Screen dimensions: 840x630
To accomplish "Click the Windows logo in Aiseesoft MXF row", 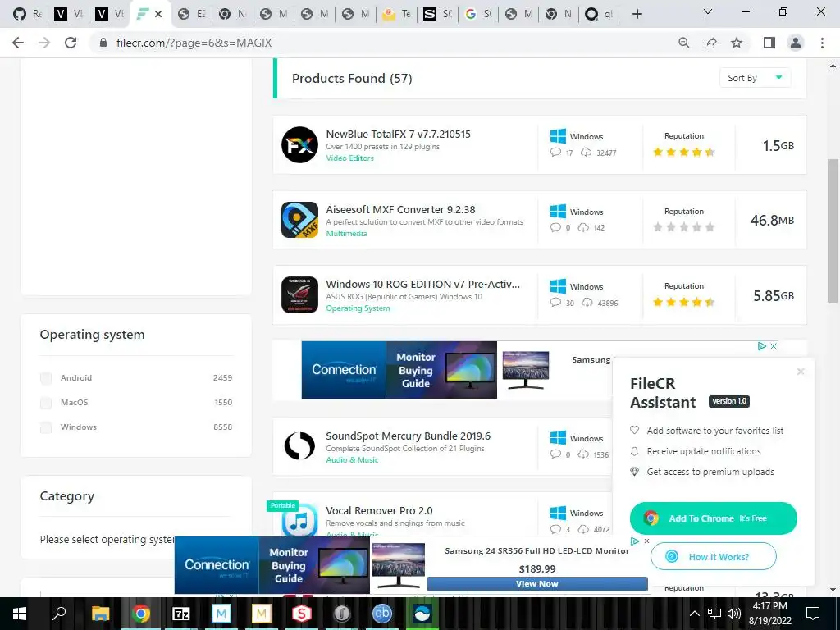I will [558, 211].
